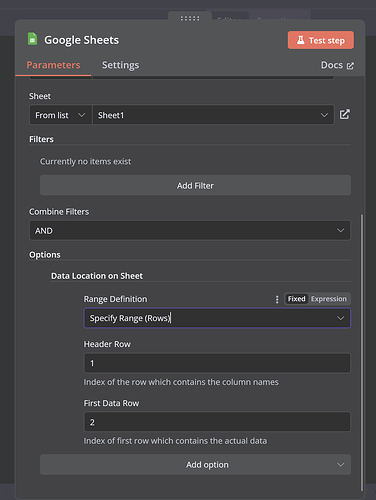
Task: Open the Docs link
Action: pos(337,65)
